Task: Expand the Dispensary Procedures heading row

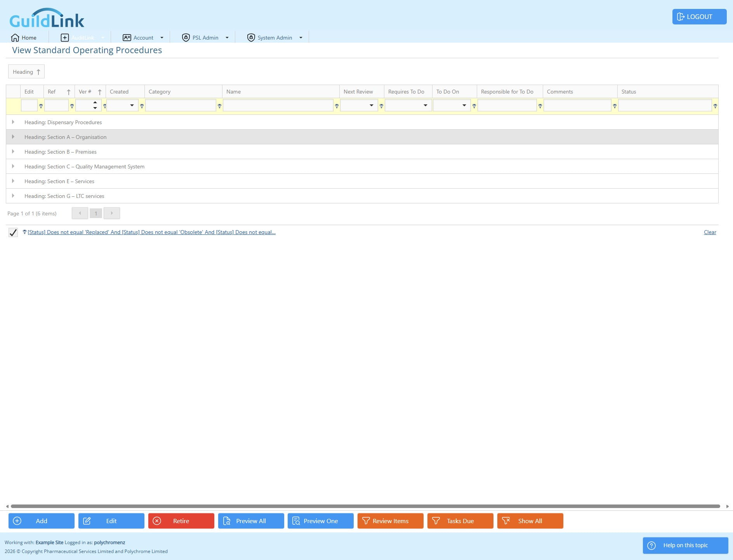Action: coord(13,122)
